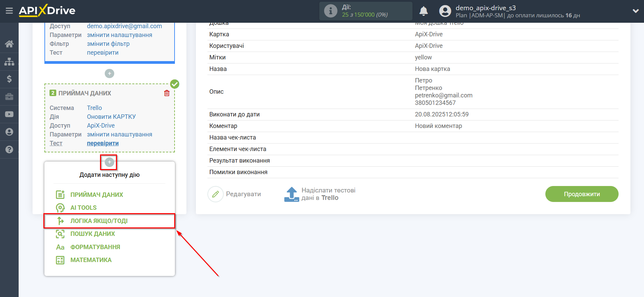
Task: Click the ApiX-Drive logo
Action: click(47, 11)
